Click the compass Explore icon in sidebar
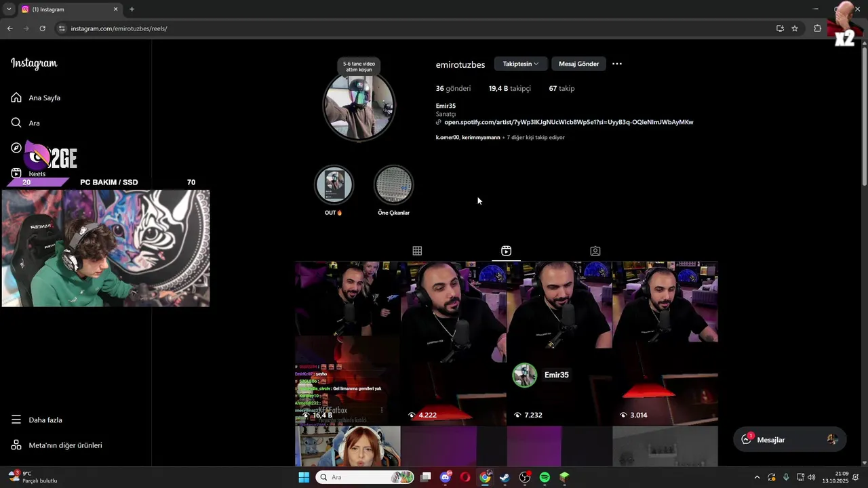The image size is (868, 488). (16, 148)
